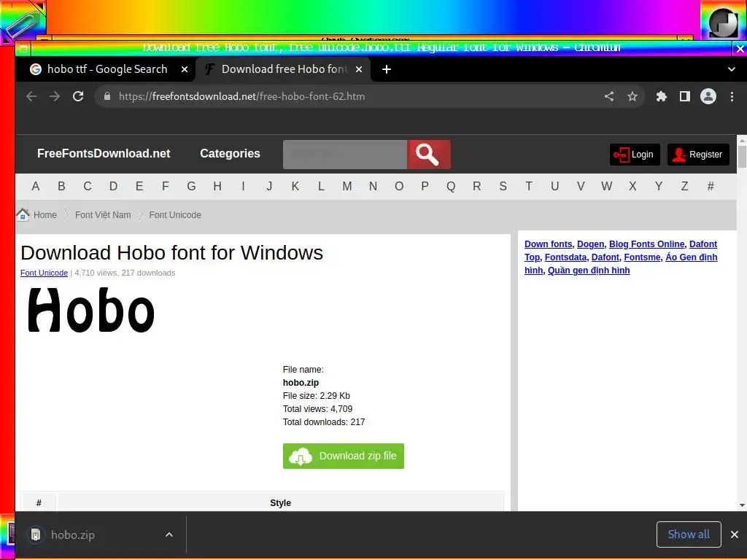This screenshot has width=747, height=560.
Task: Reload the page
Action: pyautogui.click(x=78, y=97)
